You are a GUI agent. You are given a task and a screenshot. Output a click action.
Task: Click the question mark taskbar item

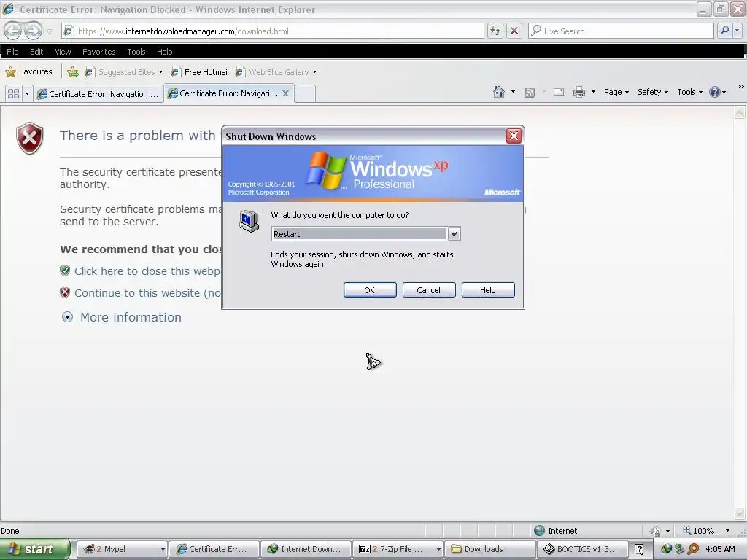click(x=639, y=549)
